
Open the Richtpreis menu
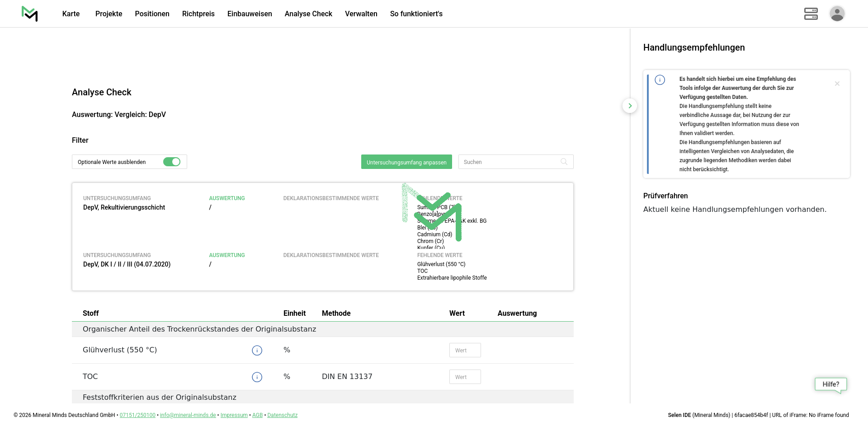coord(198,14)
